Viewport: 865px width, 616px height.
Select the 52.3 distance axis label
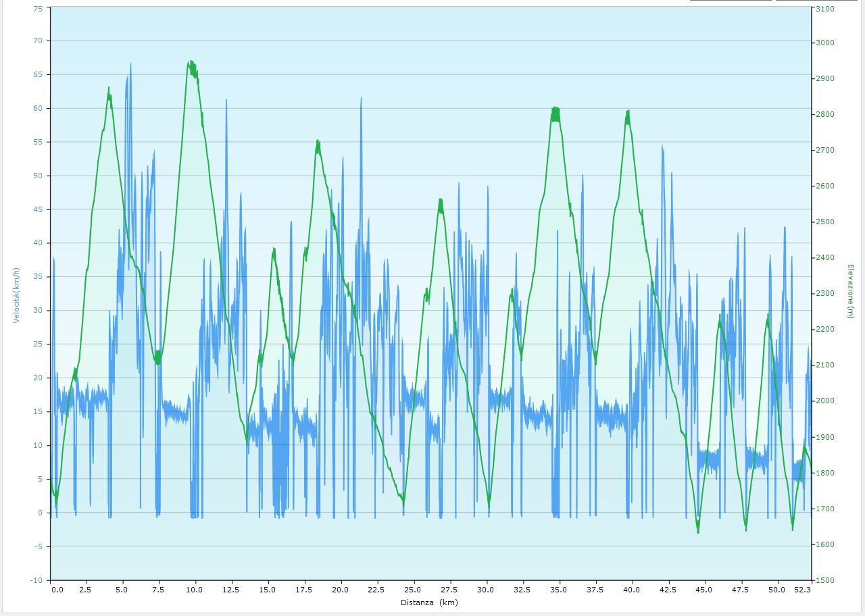pos(802,590)
